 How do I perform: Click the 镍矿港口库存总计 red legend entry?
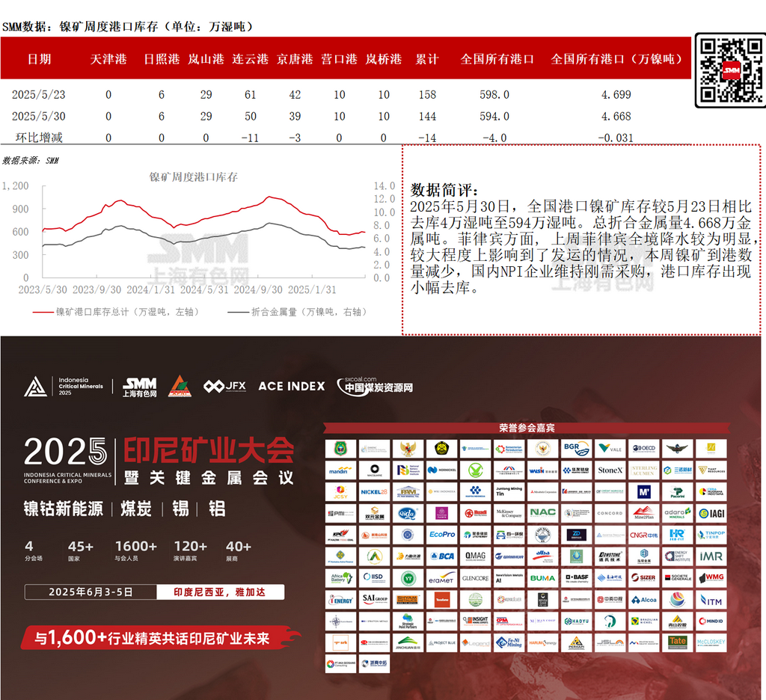click(x=116, y=312)
